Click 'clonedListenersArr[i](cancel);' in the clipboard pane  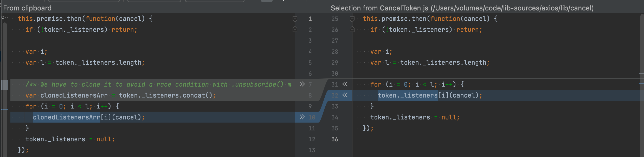pos(89,117)
